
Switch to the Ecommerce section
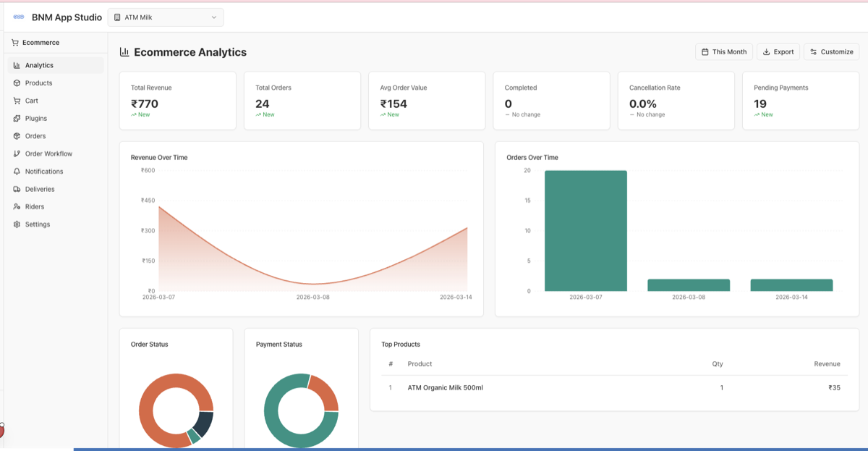38,42
